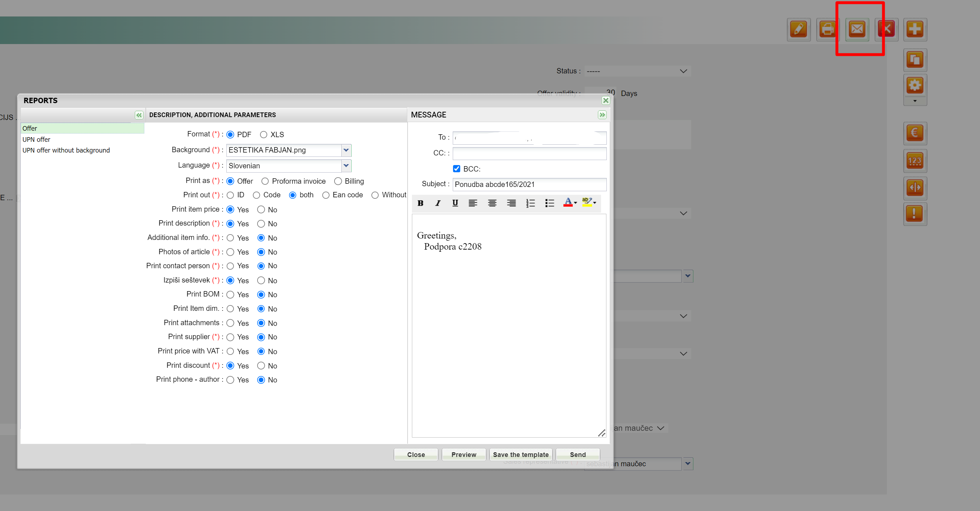Click the Bold formatting icon
Viewport: 980px width, 511px height.
coord(421,203)
